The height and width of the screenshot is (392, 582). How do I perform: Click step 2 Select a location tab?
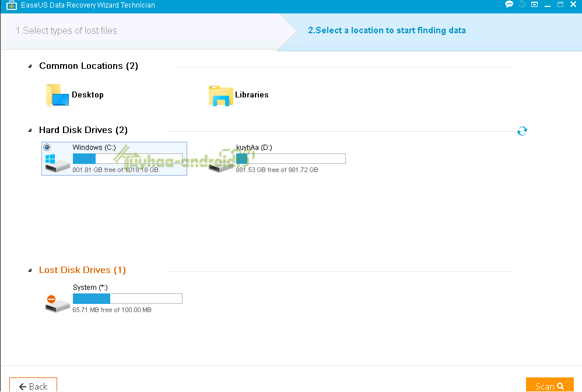point(387,30)
